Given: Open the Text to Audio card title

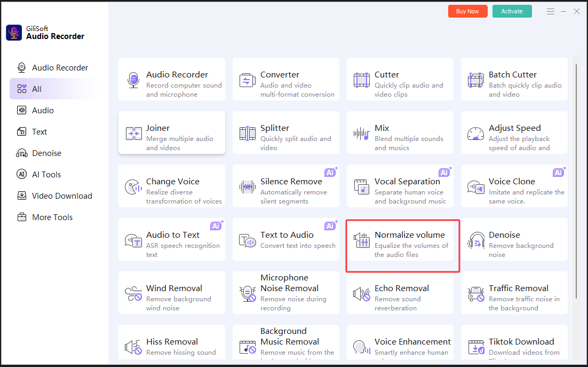Looking at the screenshot, I should coord(287,235).
